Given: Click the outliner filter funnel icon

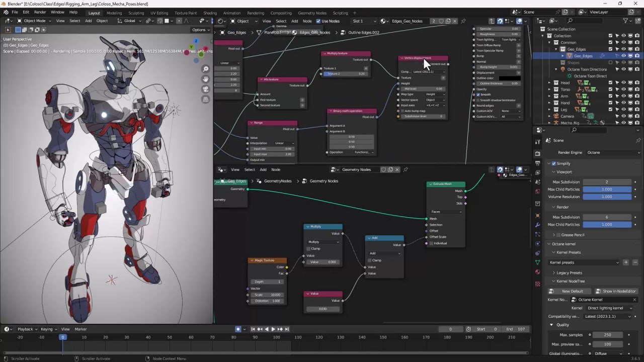Looking at the screenshot, I should coord(626,21).
